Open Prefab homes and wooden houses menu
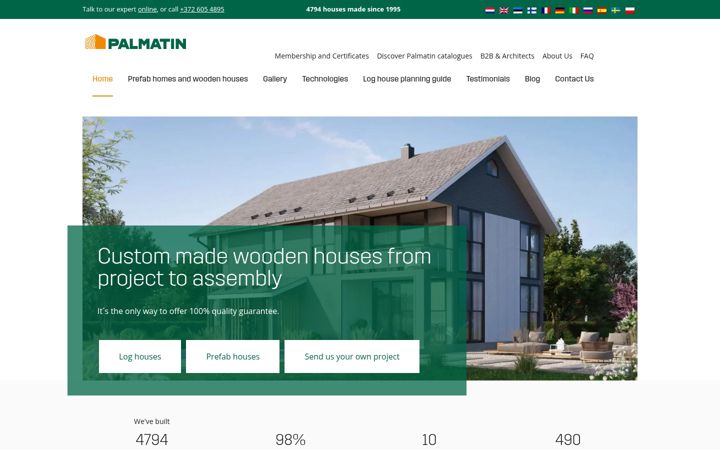The image size is (720, 450). pyautogui.click(x=188, y=79)
